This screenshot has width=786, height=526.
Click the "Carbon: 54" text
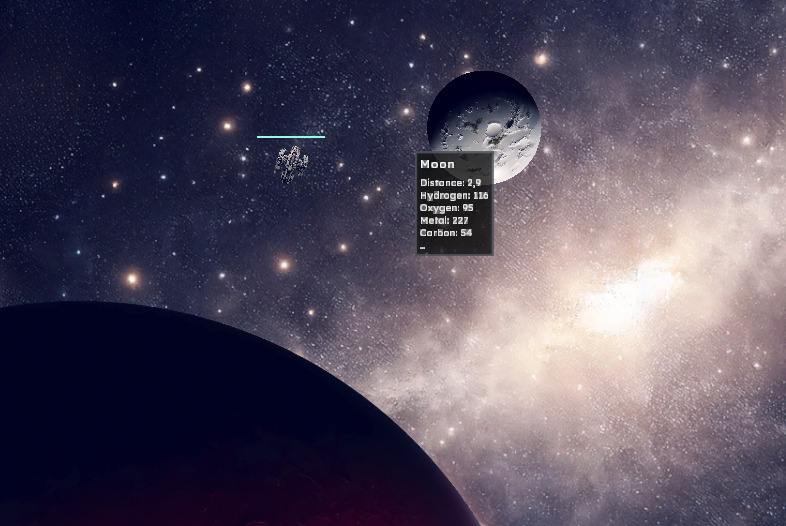click(x=446, y=233)
